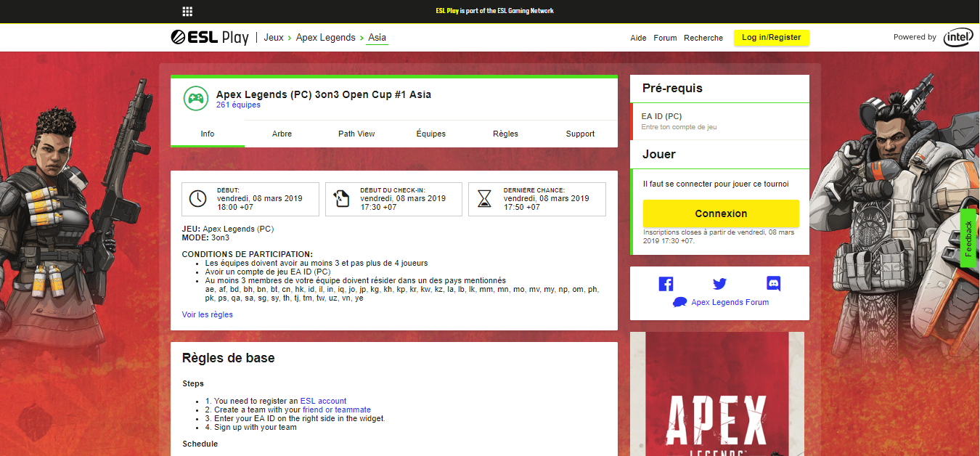Click the Schedule heading
Viewport: 980px width, 456px height.
200,444
